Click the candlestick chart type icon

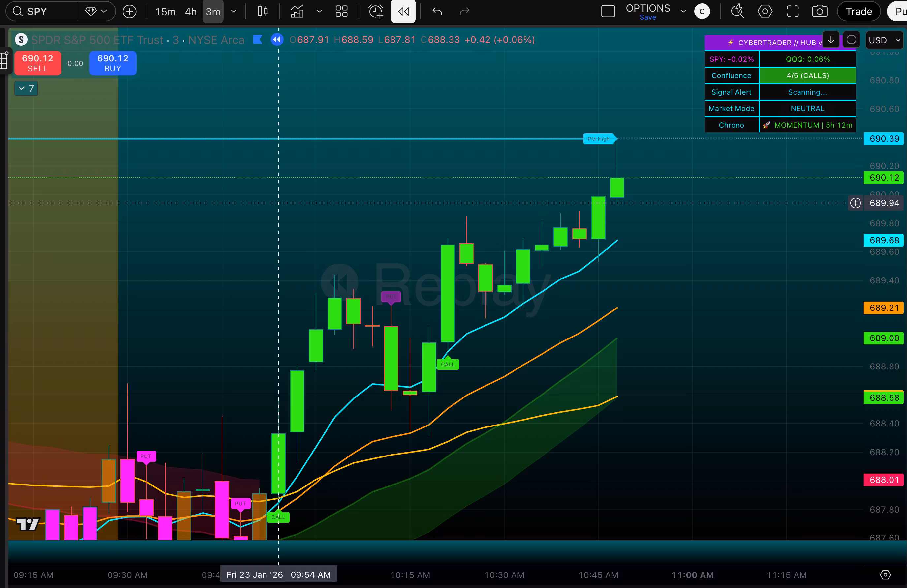pyautogui.click(x=263, y=12)
